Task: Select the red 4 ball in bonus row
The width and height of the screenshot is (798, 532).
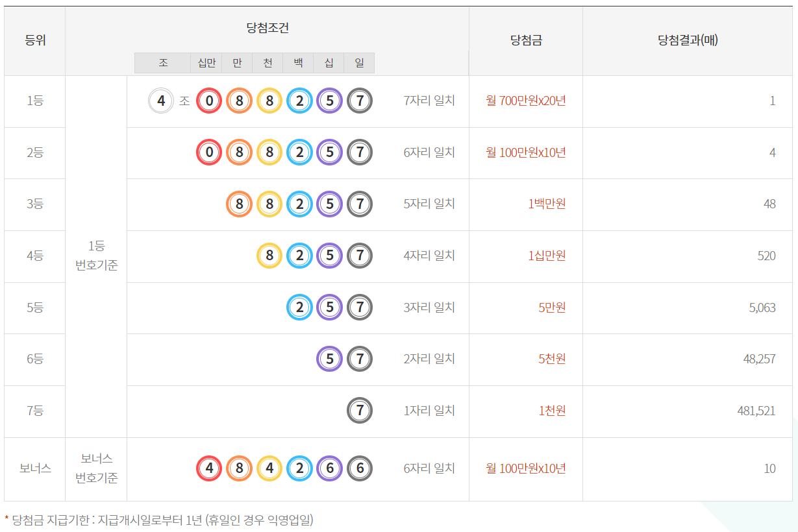Action: tap(209, 468)
